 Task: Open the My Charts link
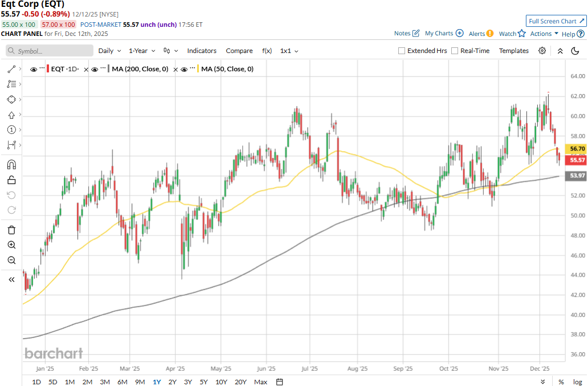(x=444, y=34)
